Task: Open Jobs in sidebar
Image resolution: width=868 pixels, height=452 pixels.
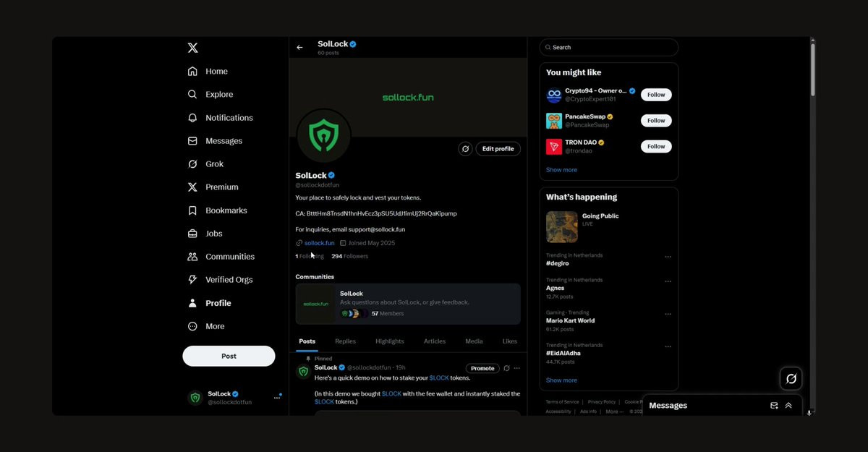Action: click(205, 234)
